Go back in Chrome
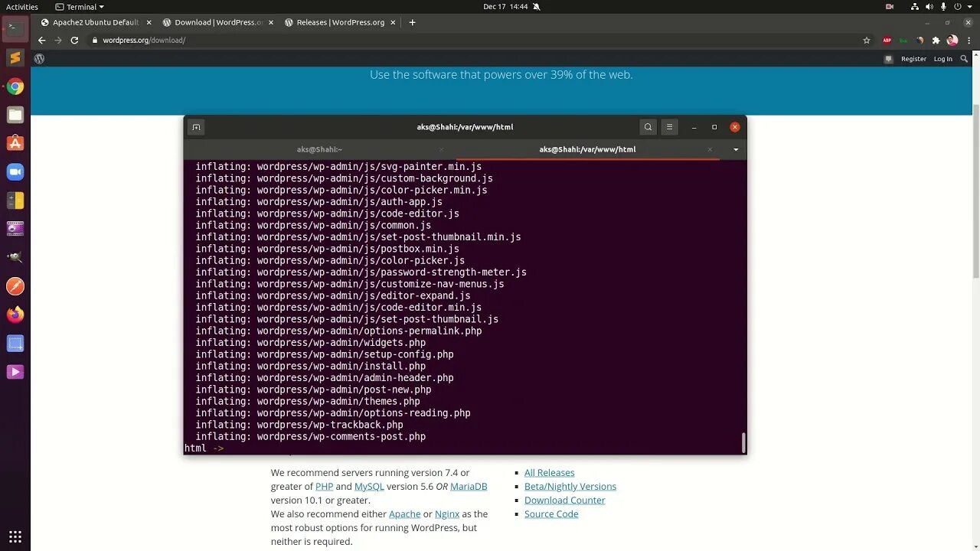This screenshot has height=551, width=980. 41,40
